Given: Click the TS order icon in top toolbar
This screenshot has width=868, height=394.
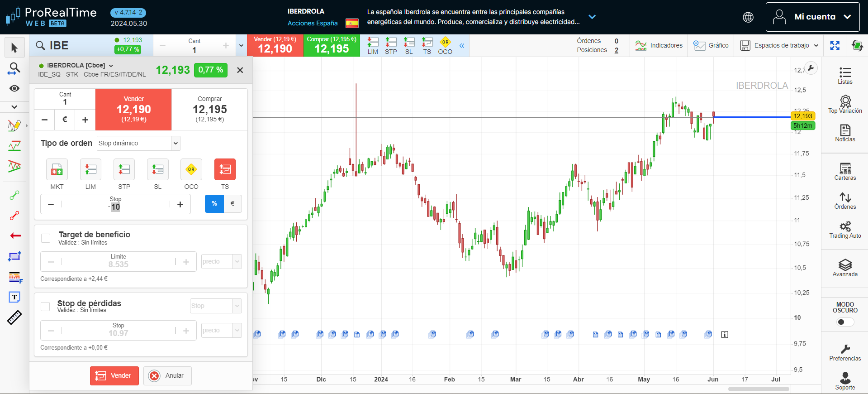Looking at the screenshot, I should [x=427, y=46].
